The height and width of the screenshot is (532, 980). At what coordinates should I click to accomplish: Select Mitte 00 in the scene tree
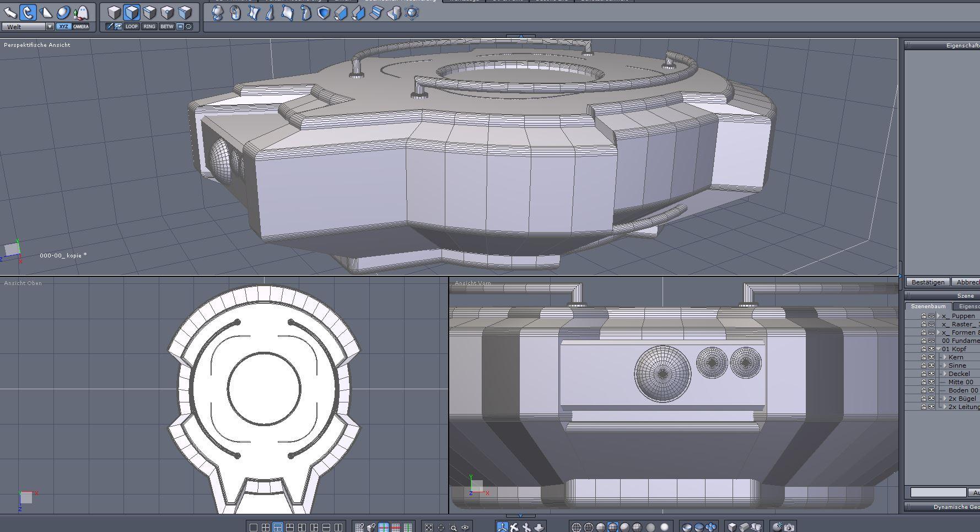click(961, 382)
